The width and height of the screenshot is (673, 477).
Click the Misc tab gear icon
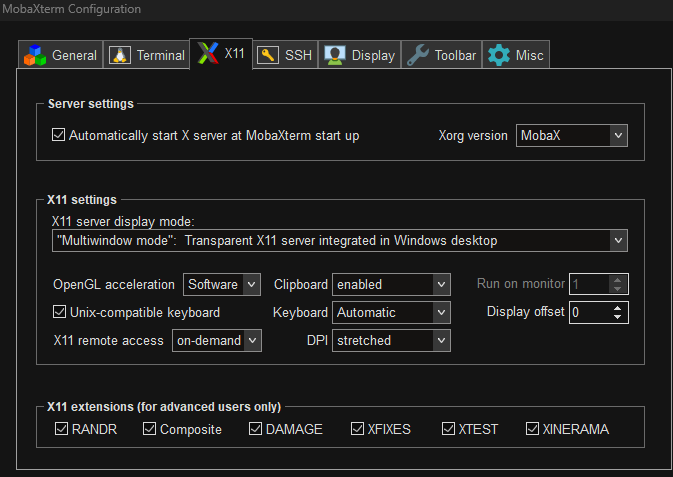tap(498, 55)
